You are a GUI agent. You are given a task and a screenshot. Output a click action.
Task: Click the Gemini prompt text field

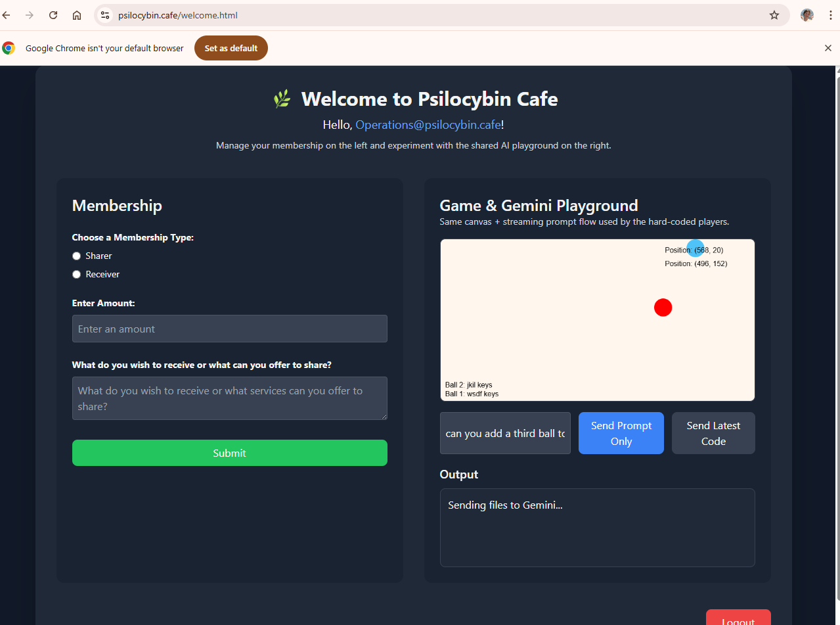click(505, 433)
